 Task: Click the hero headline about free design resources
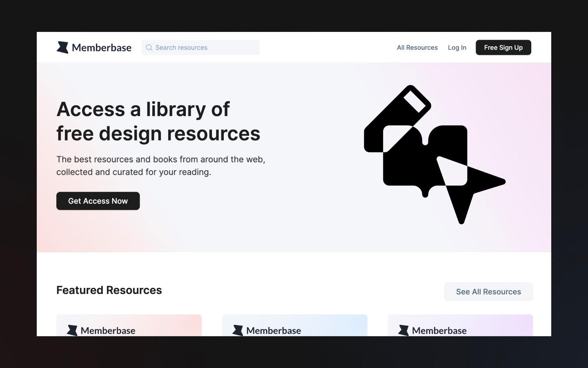point(158,121)
